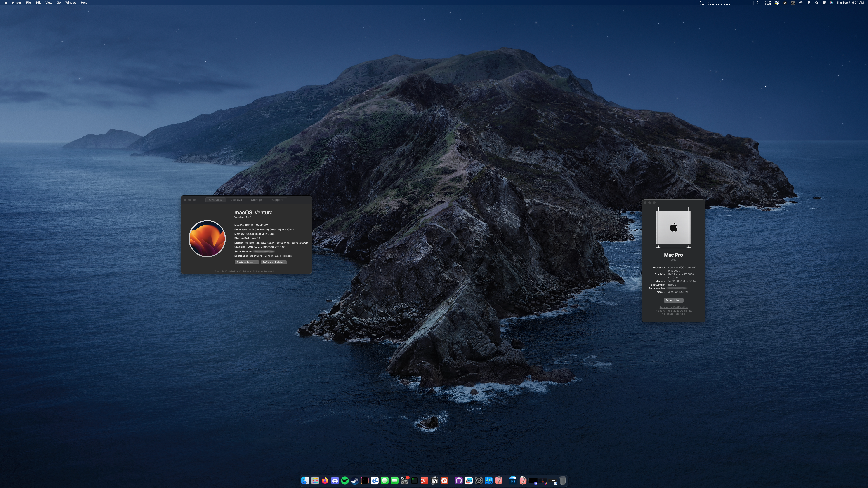Launch Steam from the Dock
The width and height of the screenshot is (868, 488).
coord(354,481)
